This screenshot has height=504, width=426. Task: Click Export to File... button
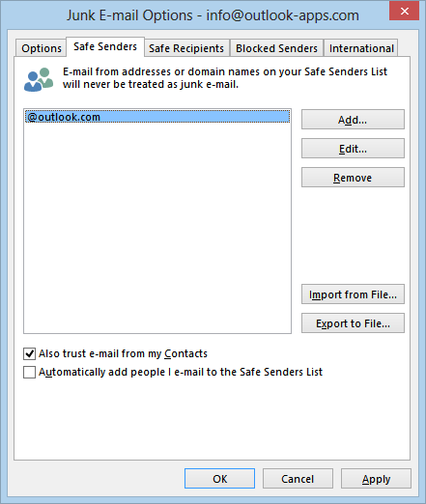pyautogui.click(x=353, y=323)
